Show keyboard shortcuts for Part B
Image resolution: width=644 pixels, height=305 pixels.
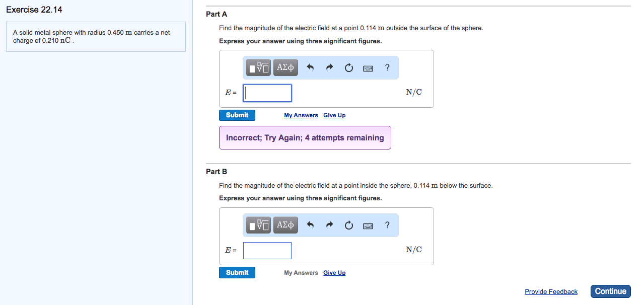tap(368, 225)
